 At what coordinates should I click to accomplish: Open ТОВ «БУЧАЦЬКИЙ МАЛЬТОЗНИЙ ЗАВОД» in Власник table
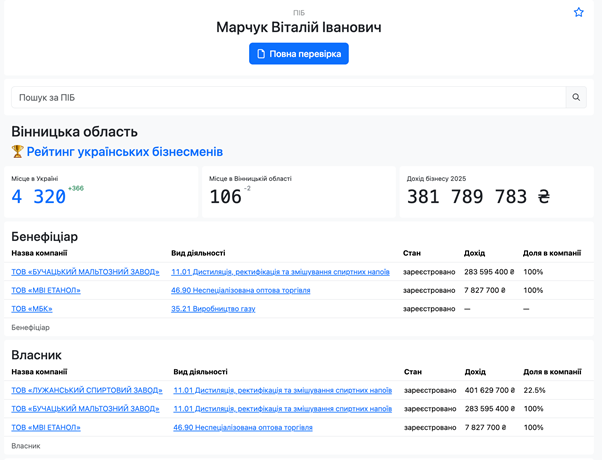[x=85, y=409]
